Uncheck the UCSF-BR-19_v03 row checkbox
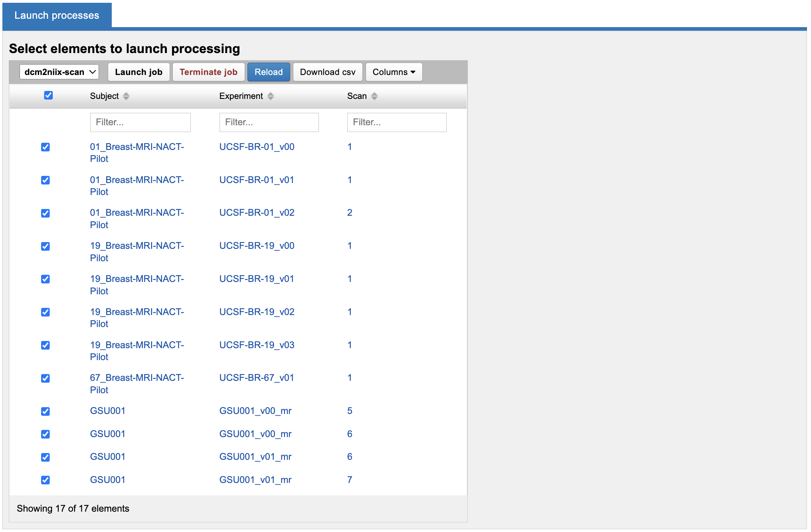Viewport: 811px width, 532px height. tap(45, 345)
